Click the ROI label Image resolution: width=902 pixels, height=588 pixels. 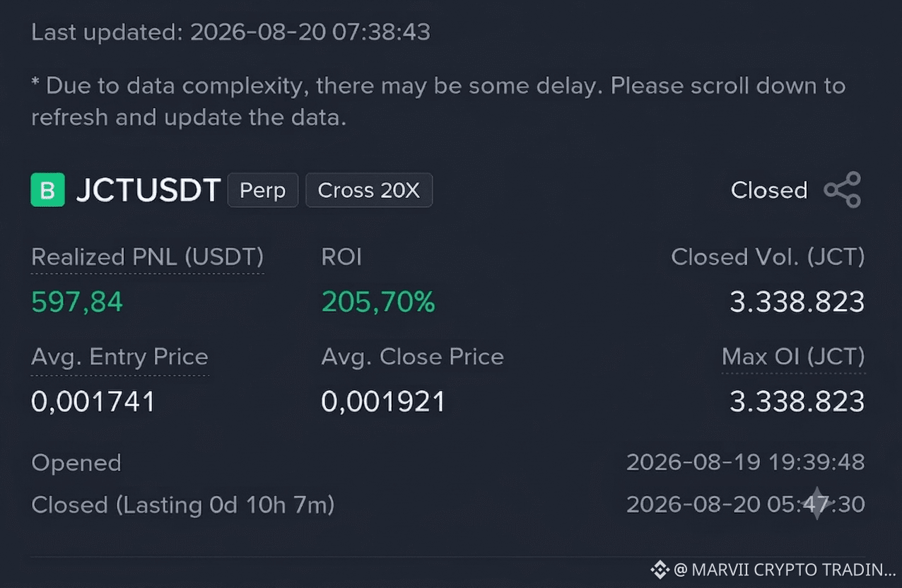pos(341,257)
